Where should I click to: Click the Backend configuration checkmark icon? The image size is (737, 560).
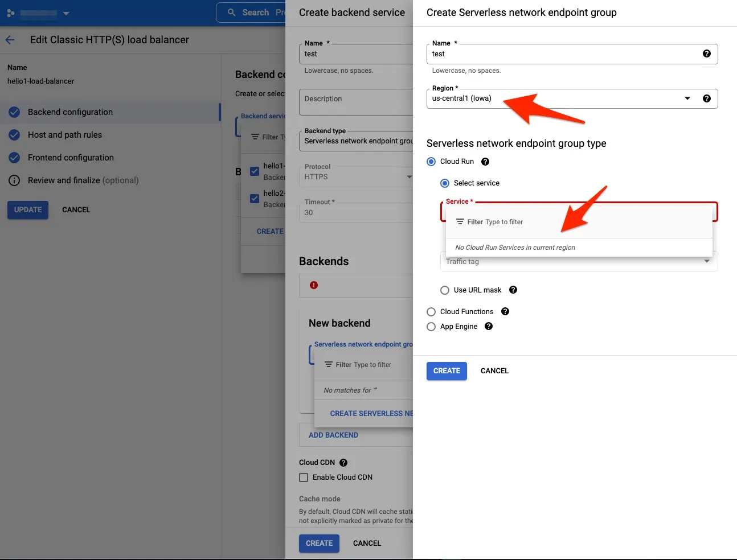click(14, 112)
